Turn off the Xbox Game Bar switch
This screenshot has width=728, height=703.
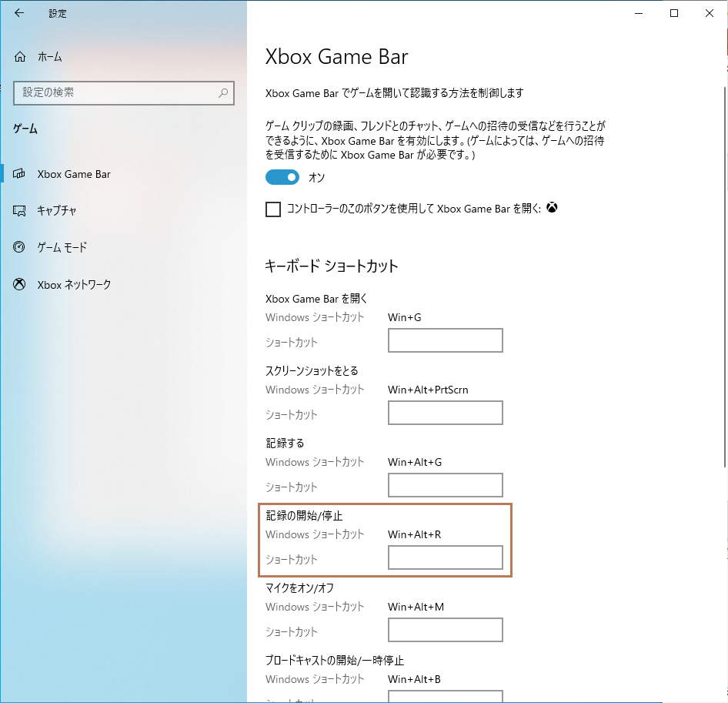282,177
